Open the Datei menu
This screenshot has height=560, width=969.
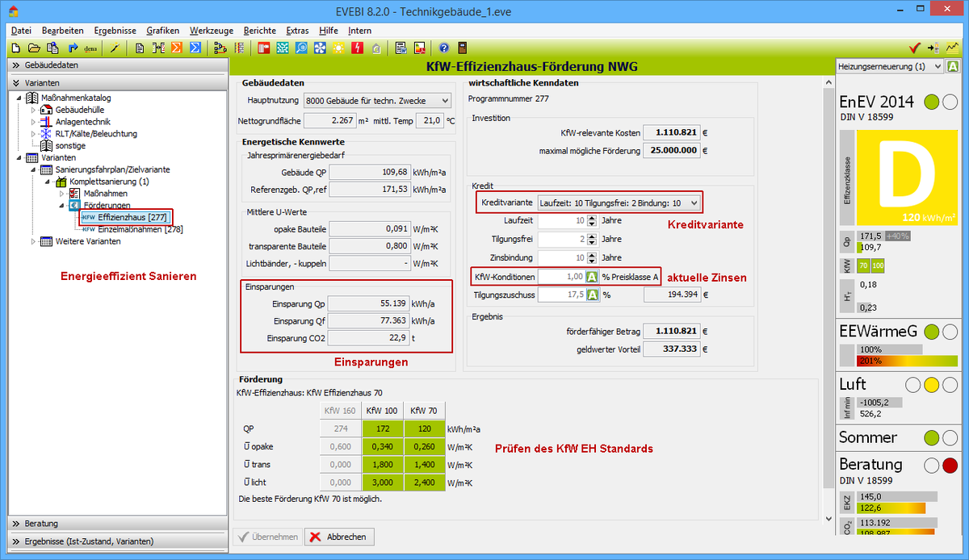point(22,30)
